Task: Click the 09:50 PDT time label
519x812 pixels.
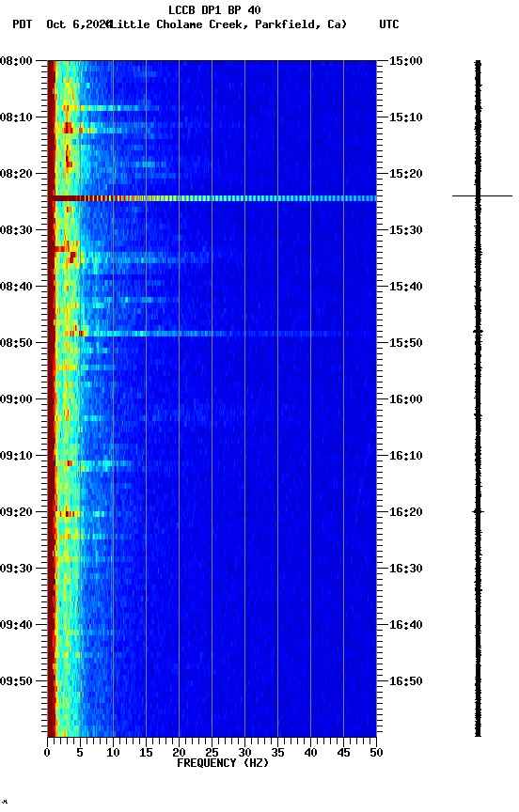Action: coord(16,681)
